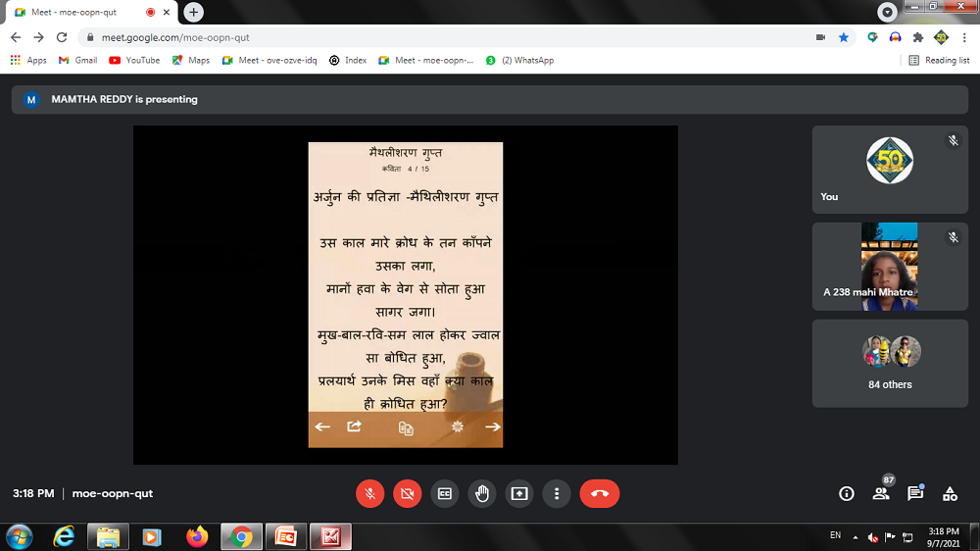This screenshot has height=551, width=980.
Task: Bookmark this page with star icon
Action: (x=844, y=37)
